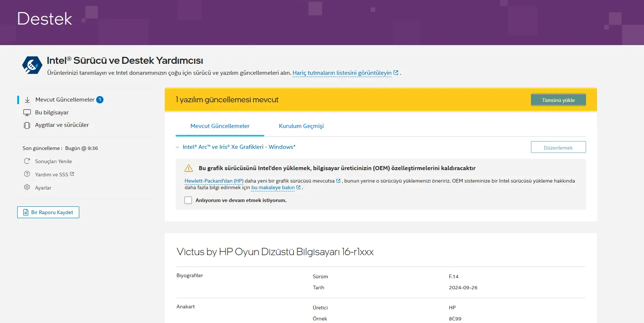Click external link icon after Hariç tutmaların listesini
This screenshot has width=644, height=323.
click(396, 73)
